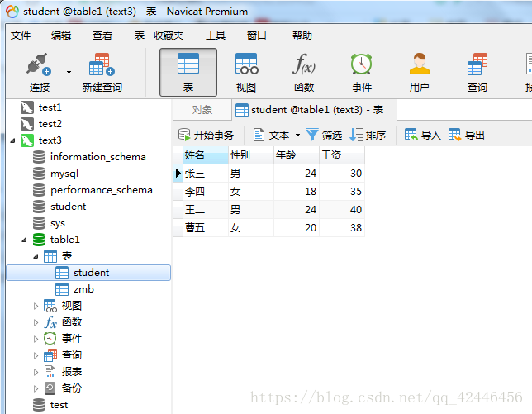Click the 姓名 column header

(206, 155)
